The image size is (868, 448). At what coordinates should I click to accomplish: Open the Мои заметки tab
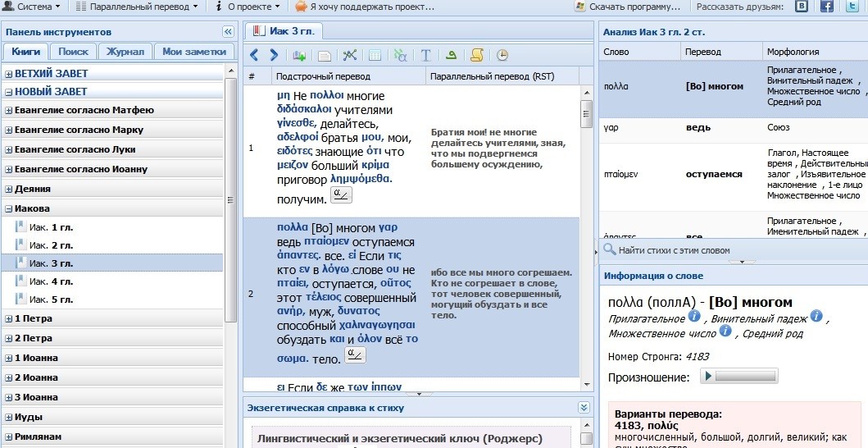(x=193, y=52)
